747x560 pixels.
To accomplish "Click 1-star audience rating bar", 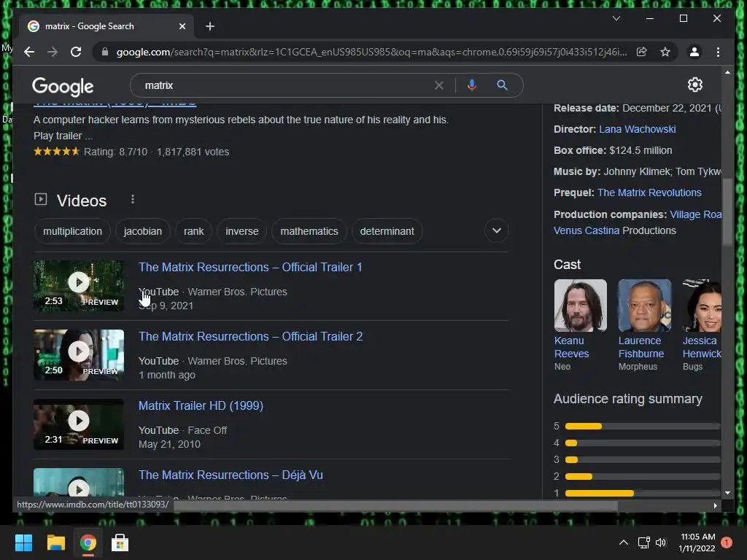I will 642,494.
